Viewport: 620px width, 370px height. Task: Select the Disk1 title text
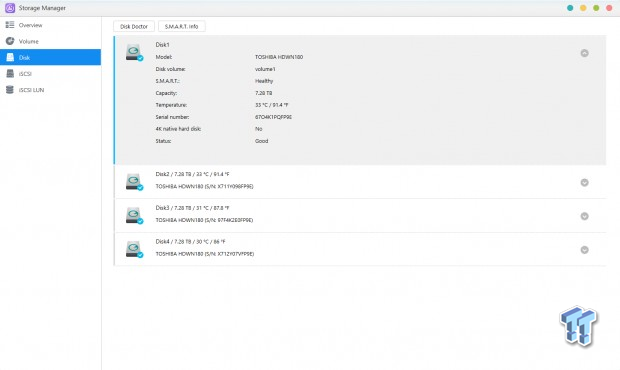click(162, 45)
